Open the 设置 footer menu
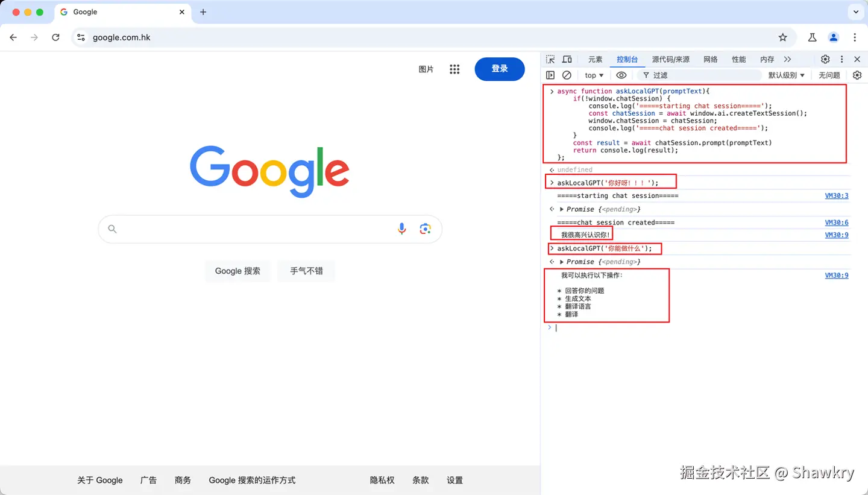This screenshot has height=495, width=868. click(x=455, y=481)
